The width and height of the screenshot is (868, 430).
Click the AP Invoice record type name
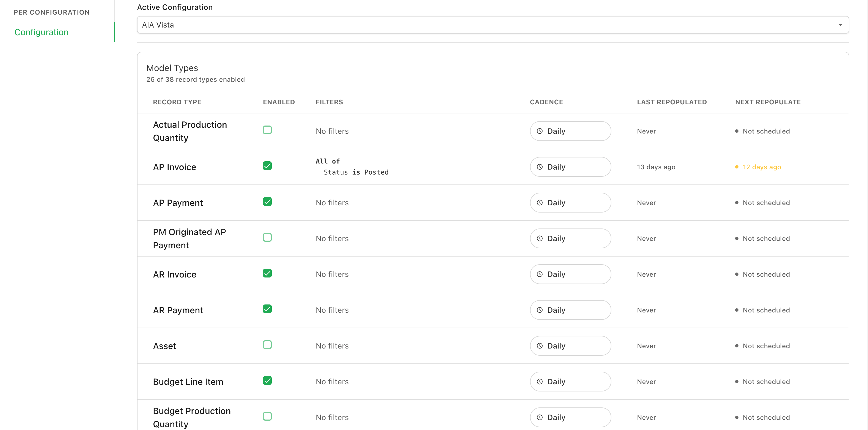(174, 167)
